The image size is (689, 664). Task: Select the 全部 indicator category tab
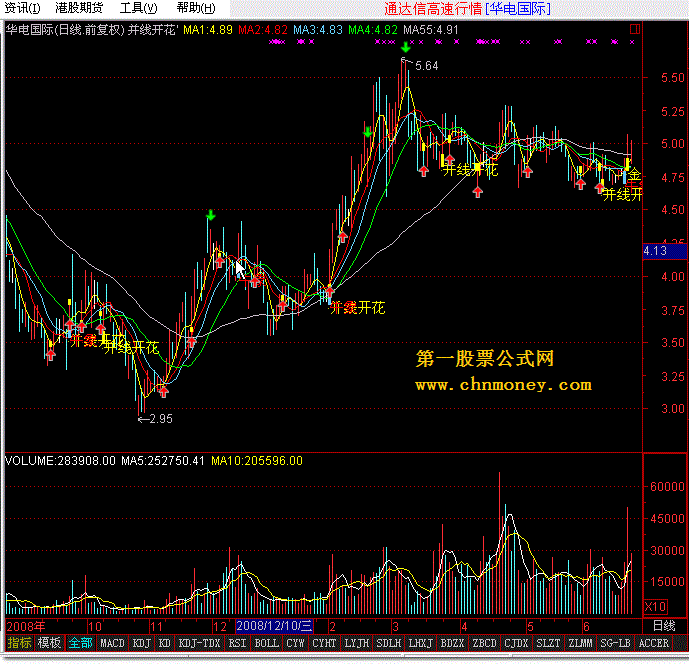coord(80,643)
